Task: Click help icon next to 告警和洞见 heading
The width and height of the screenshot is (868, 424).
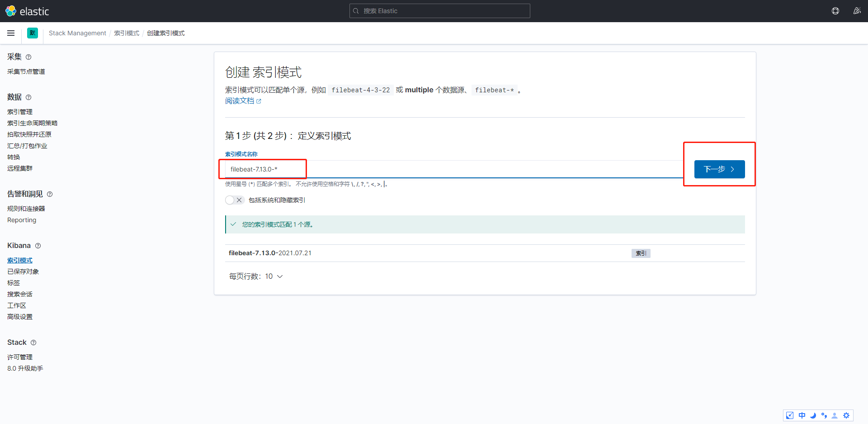Action: click(x=50, y=194)
